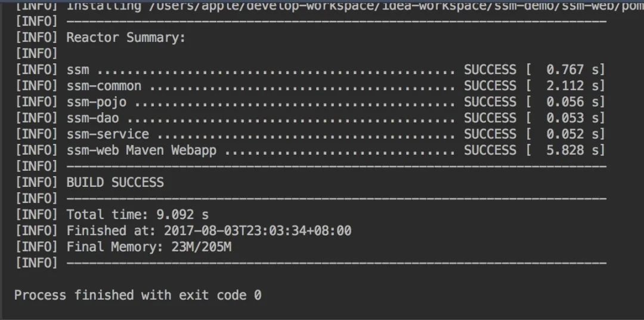Image resolution: width=644 pixels, height=320 pixels.
Task: Click the ssm-service module name
Action: pyautogui.click(x=107, y=134)
